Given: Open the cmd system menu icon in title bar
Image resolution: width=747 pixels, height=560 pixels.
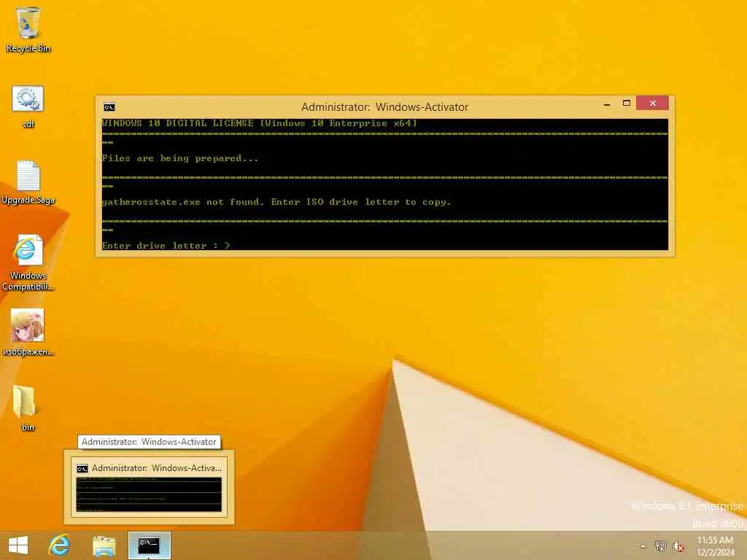Looking at the screenshot, I should 109,107.
